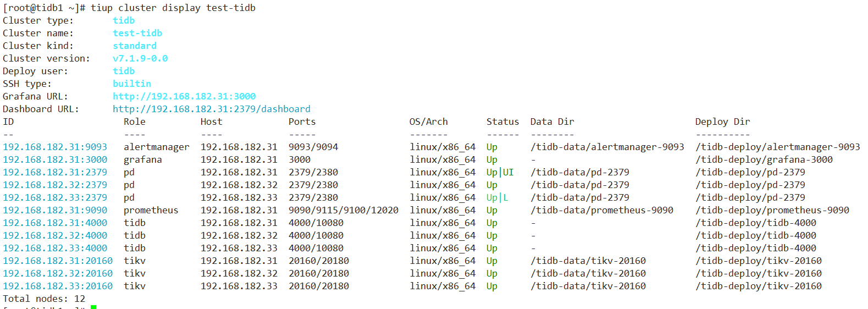Click the OS/Arch column header
This screenshot has width=868, height=309.
click(x=429, y=122)
